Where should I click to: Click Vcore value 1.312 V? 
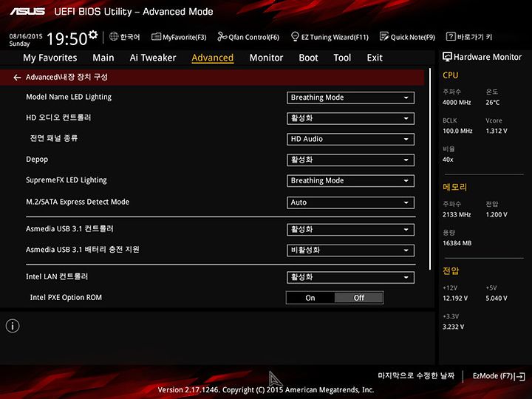497,131
